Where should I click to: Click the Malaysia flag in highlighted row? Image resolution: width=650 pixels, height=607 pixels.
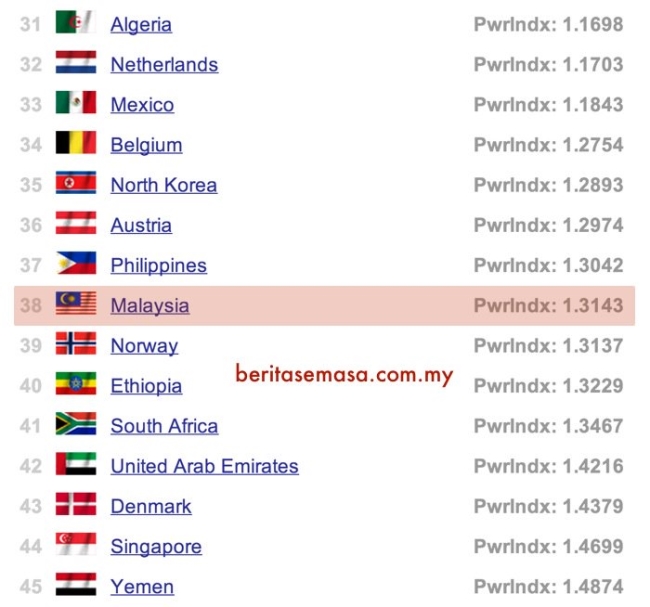click(76, 304)
